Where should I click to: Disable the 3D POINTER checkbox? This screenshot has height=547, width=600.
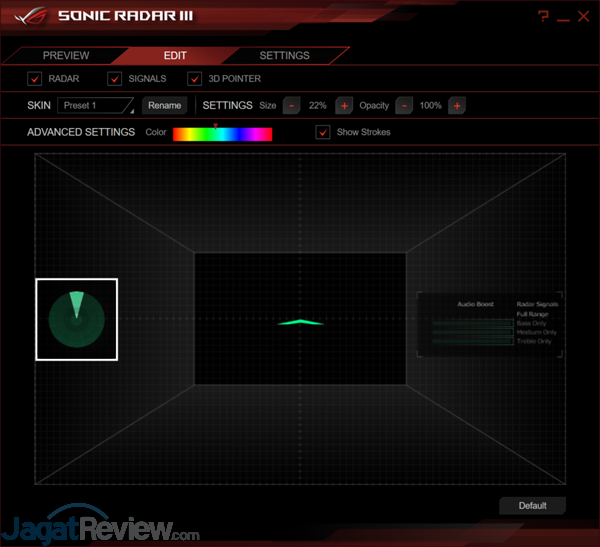click(x=194, y=79)
